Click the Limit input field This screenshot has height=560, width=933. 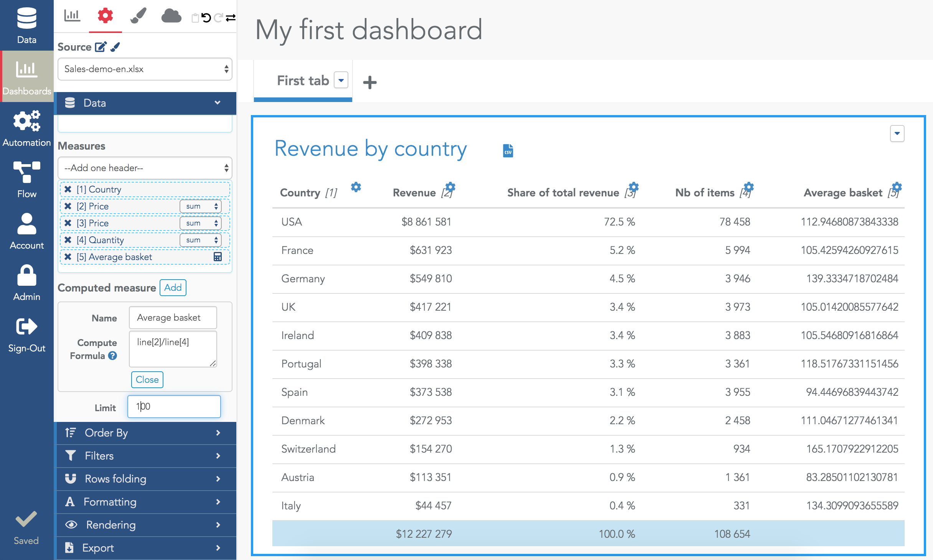[x=174, y=406]
